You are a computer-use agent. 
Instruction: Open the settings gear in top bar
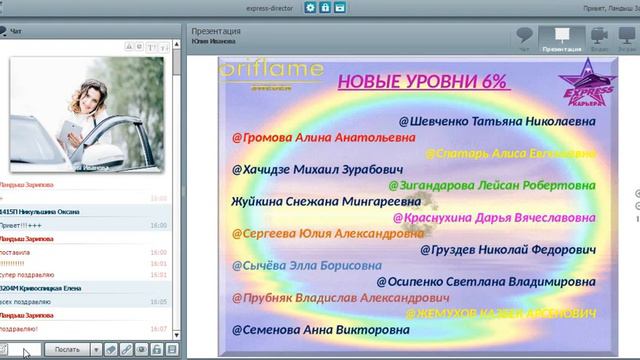(x=310, y=7)
